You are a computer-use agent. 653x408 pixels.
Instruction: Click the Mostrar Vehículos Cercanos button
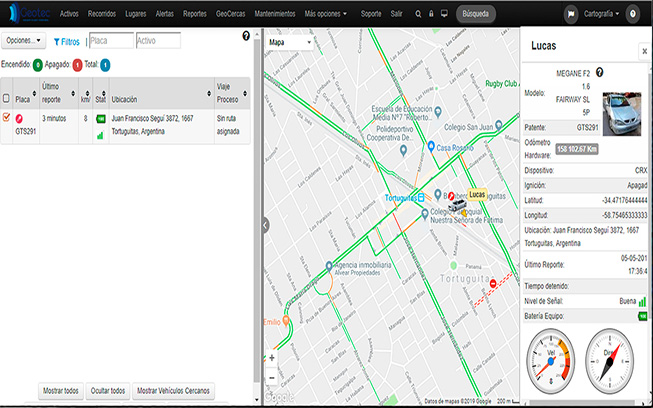point(174,390)
